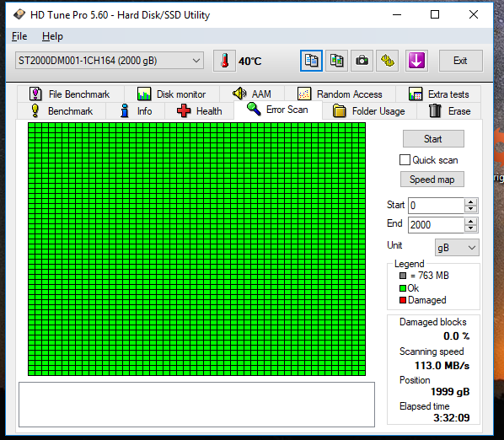This screenshot has height=440, width=504.
Task: Click the red Damaged legend swatch
Action: (x=403, y=300)
